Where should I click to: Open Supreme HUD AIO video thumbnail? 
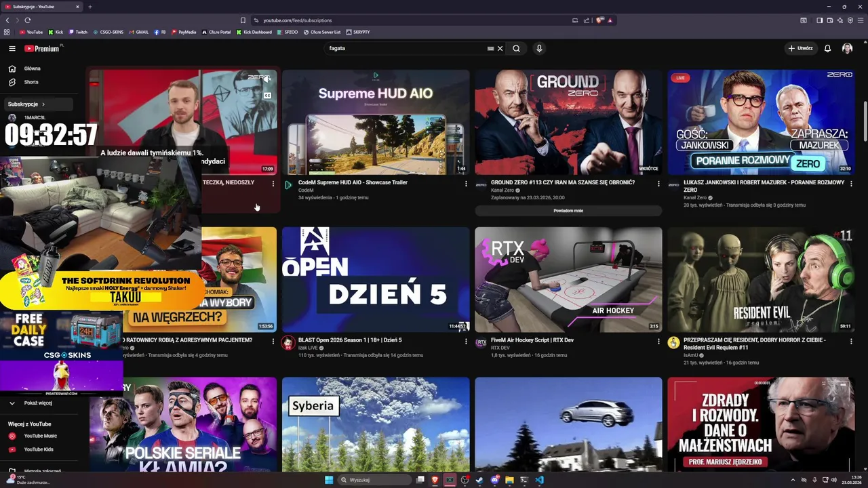click(376, 122)
